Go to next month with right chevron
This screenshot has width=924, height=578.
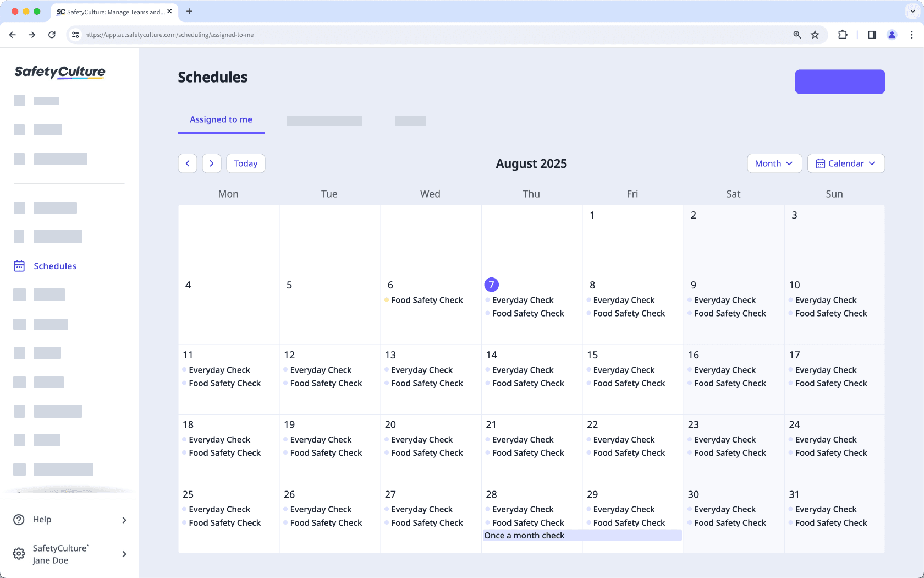(x=212, y=163)
